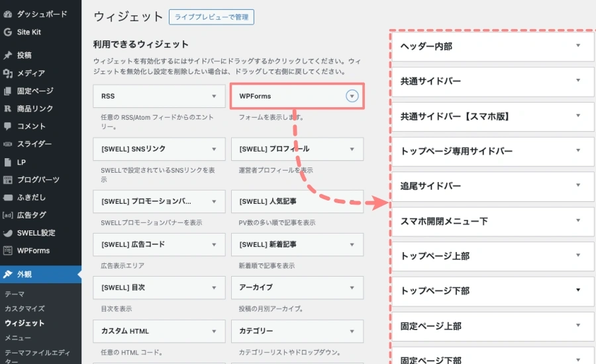Click the R icon beside 商品リンク
The image size is (596, 364).
click(7, 109)
